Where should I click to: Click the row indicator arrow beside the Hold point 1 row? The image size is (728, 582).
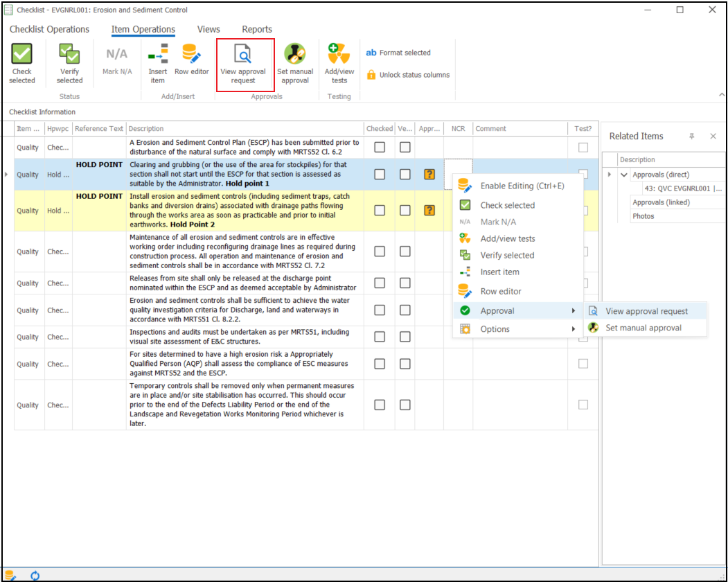pyautogui.click(x=6, y=174)
